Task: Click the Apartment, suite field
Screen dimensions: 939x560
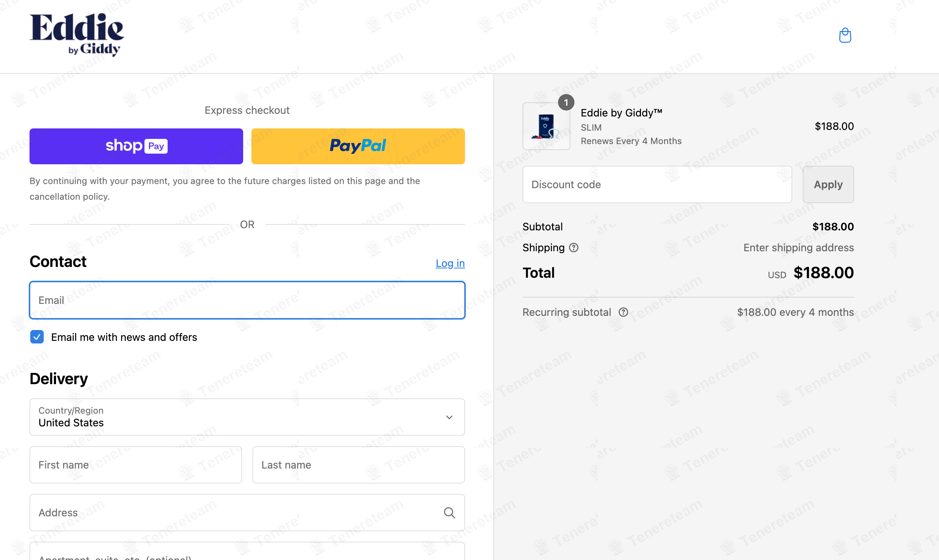Action: pos(247,552)
